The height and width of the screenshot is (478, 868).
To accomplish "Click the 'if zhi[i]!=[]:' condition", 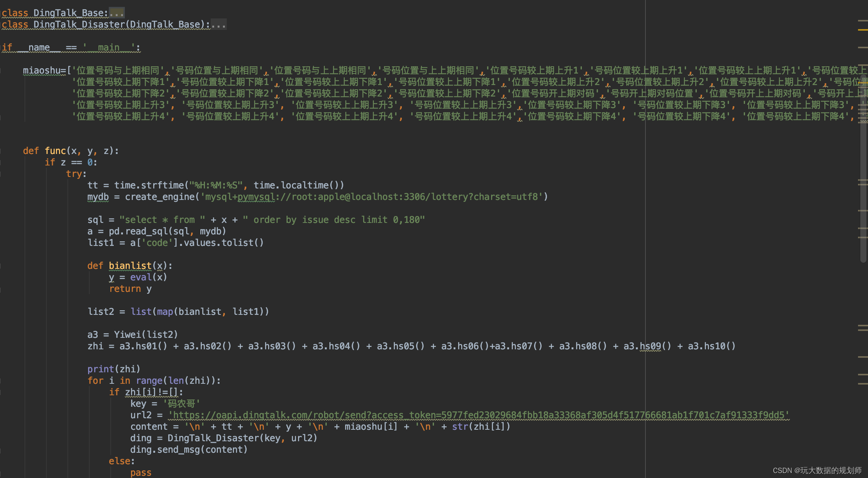I will pyautogui.click(x=146, y=392).
